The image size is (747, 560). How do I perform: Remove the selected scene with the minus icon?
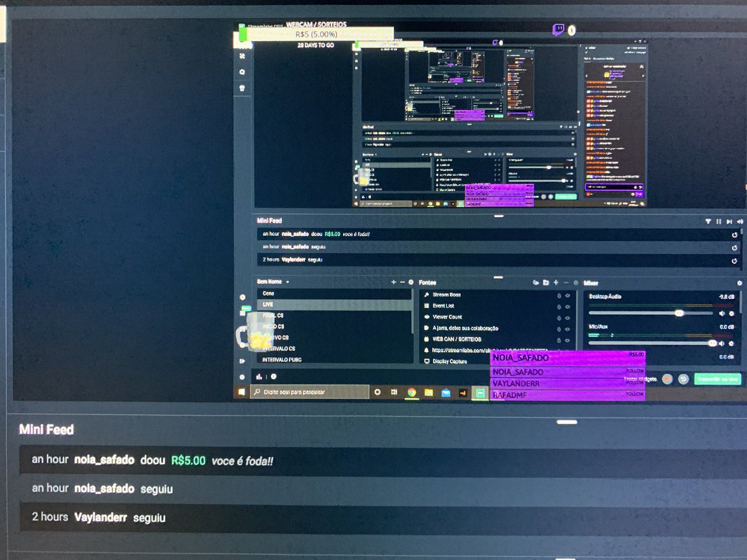(402, 282)
